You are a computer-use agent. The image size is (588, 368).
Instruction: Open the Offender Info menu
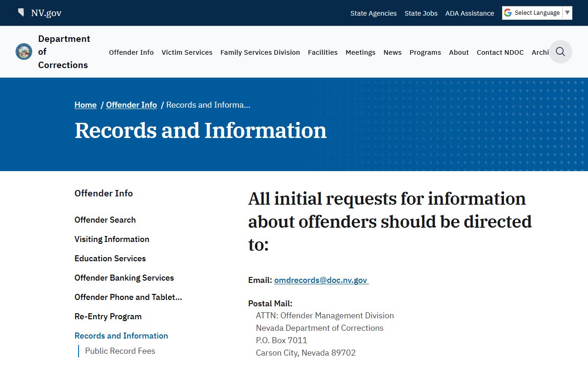point(131,52)
